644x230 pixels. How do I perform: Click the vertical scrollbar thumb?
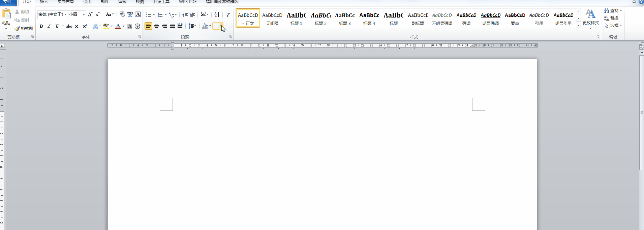(642, 113)
